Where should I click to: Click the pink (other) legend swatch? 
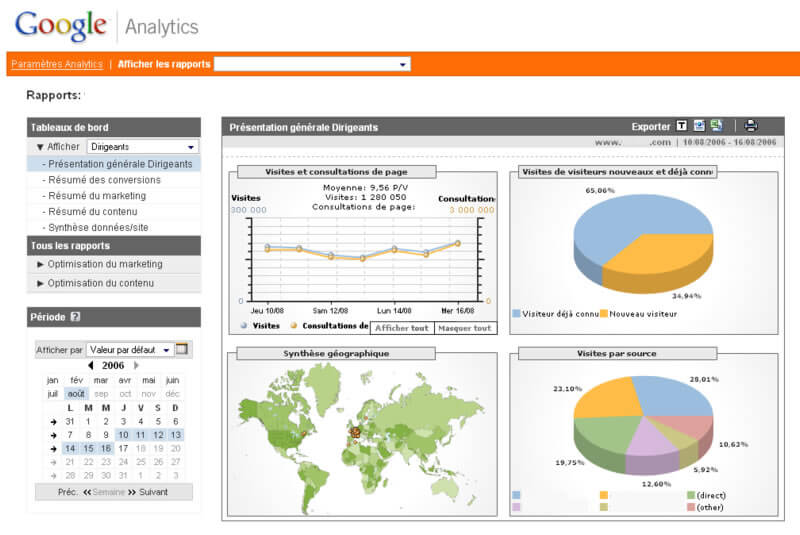tap(691, 507)
